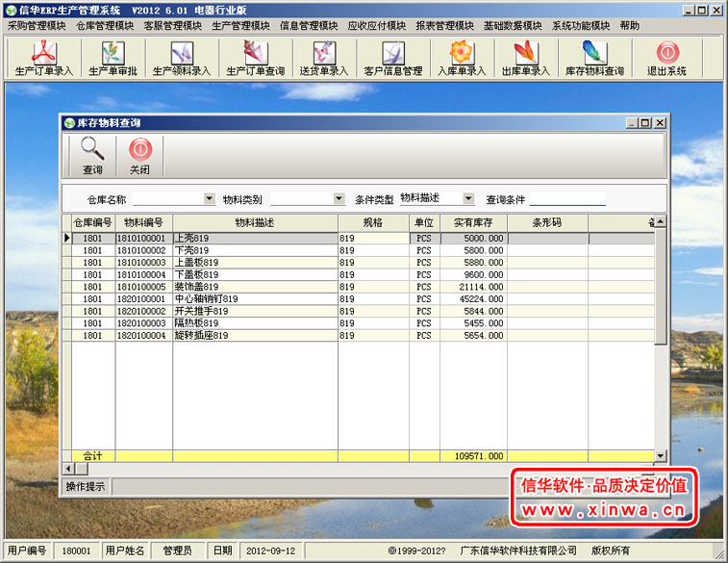Open the 信息管理模块 menu
Screen dimensions: 728x563
tap(309, 26)
